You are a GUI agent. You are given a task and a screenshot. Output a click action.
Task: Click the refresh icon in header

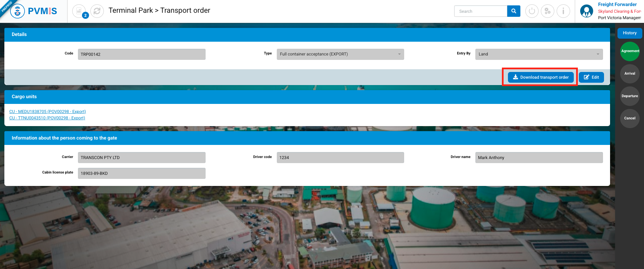pos(97,11)
